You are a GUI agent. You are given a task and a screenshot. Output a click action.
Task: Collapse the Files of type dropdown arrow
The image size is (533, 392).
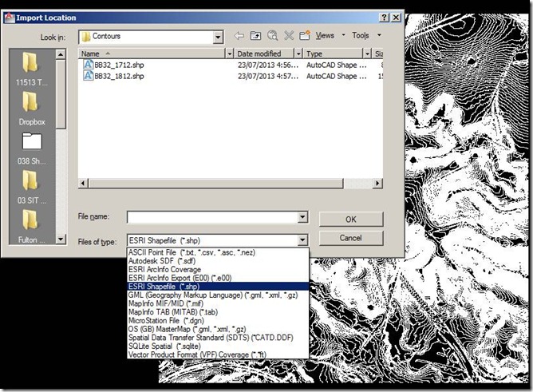(x=302, y=240)
